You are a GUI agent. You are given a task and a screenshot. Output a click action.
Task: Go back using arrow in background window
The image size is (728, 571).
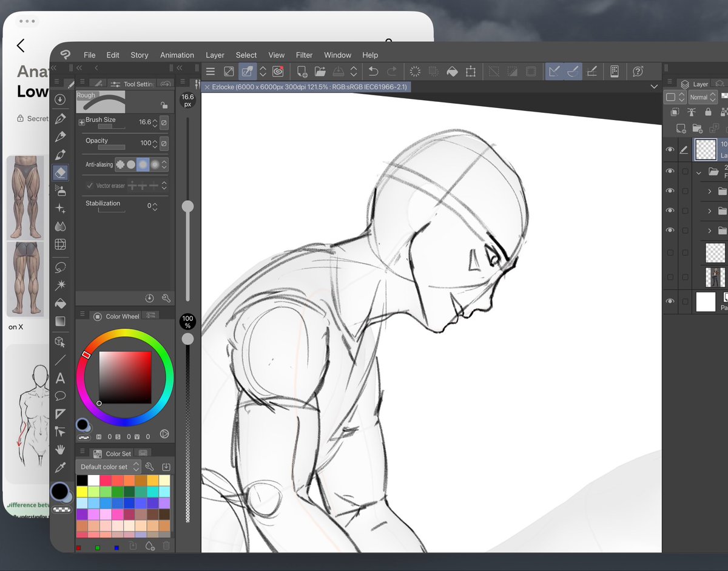click(x=21, y=46)
